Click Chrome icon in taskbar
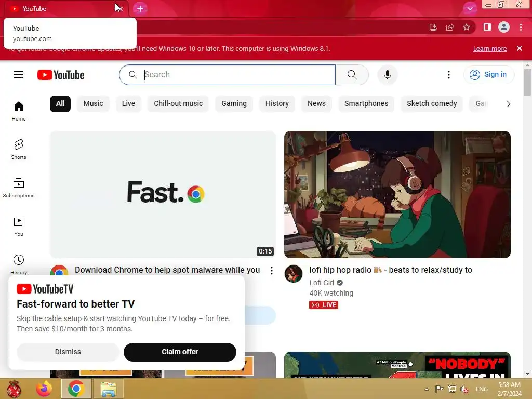Viewport: 532px width, 399px height. (x=76, y=389)
